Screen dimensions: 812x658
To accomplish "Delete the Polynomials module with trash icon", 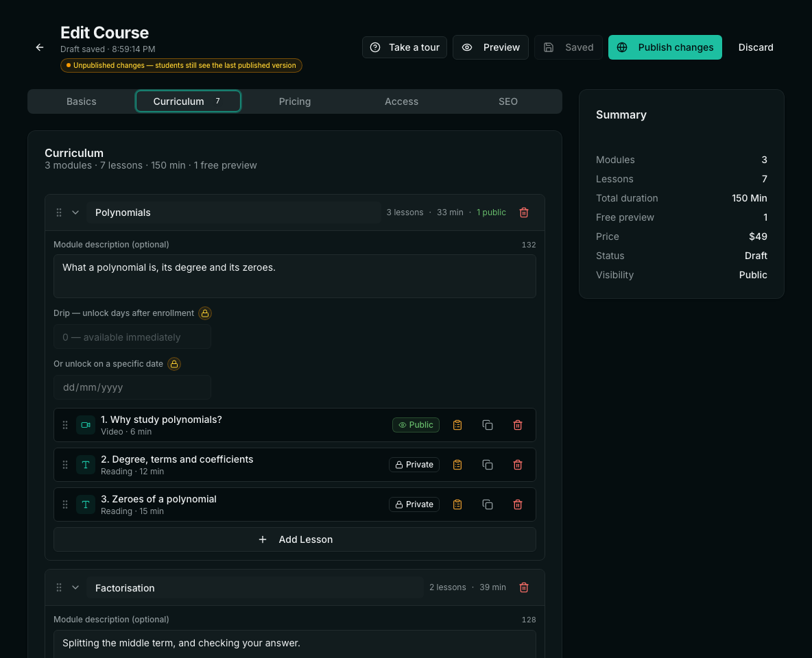I will click(523, 212).
